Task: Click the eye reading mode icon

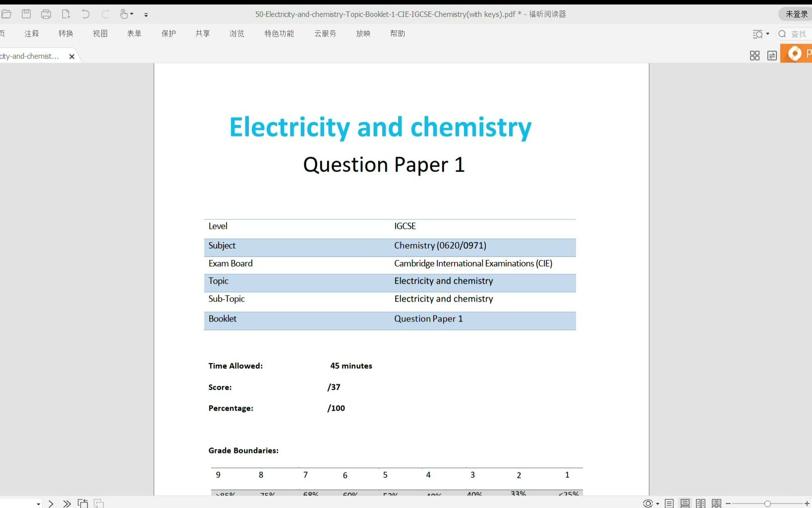Action: pyautogui.click(x=647, y=504)
